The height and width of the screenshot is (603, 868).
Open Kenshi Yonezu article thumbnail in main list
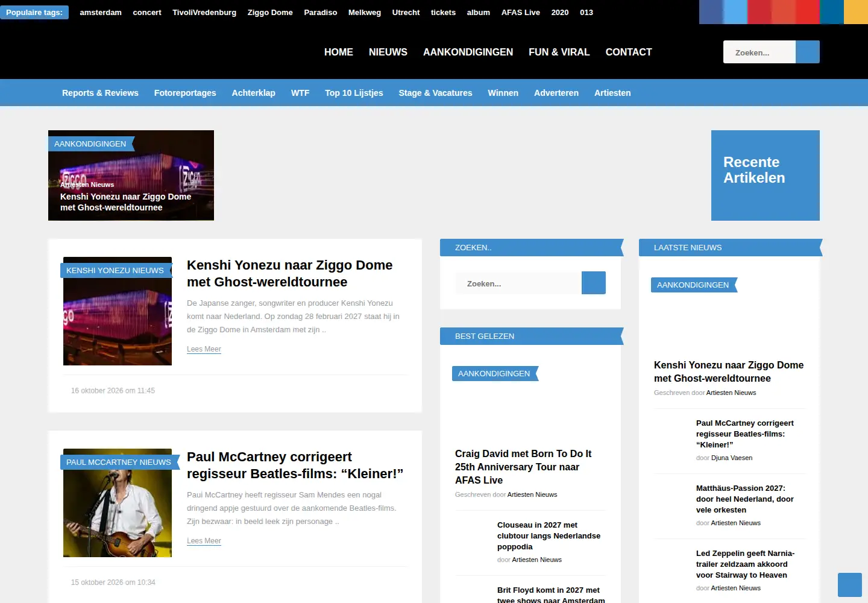(x=118, y=311)
